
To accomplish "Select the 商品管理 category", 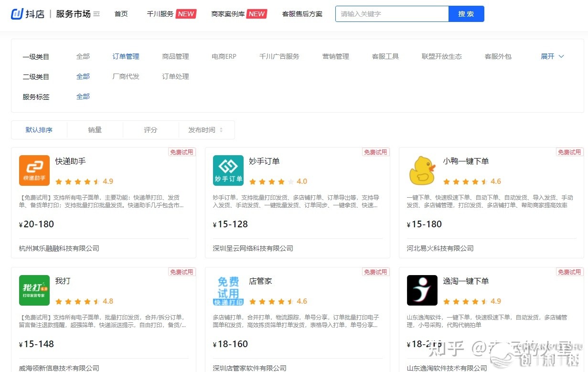I will 176,56.
